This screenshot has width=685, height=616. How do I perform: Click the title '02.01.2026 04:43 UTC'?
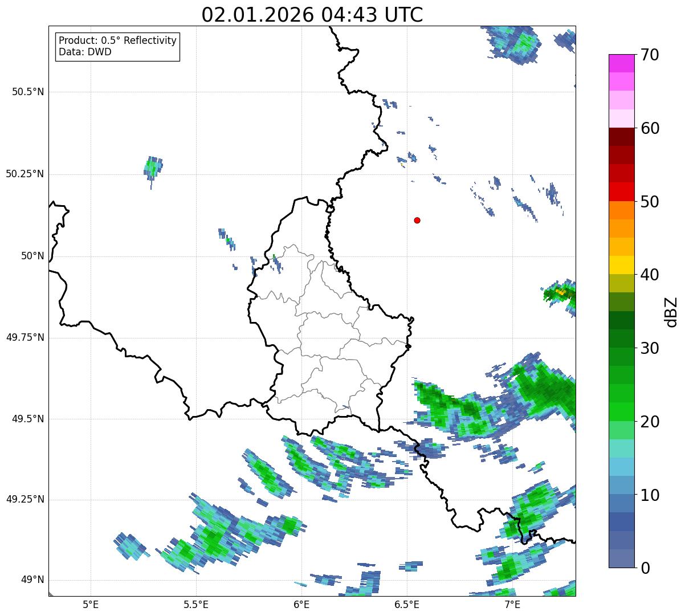[x=312, y=15]
